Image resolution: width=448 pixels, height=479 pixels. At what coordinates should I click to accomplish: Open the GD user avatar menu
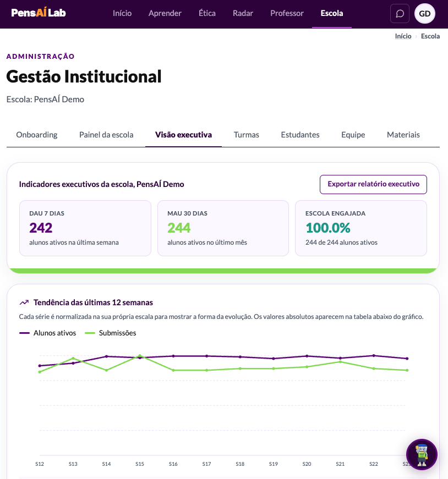pyautogui.click(x=425, y=13)
